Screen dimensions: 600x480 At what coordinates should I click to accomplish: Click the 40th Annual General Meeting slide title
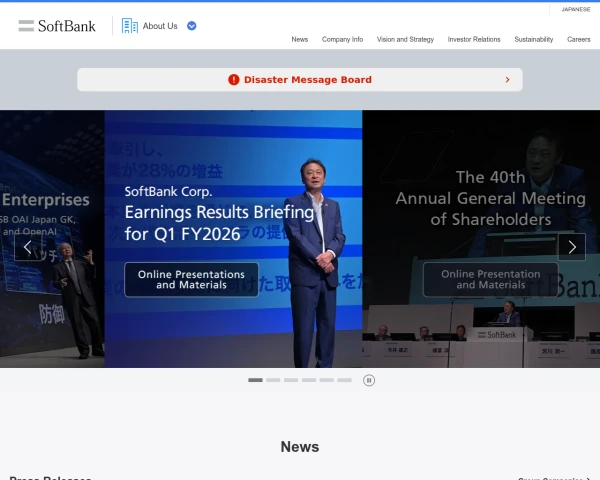coord(491,198)
